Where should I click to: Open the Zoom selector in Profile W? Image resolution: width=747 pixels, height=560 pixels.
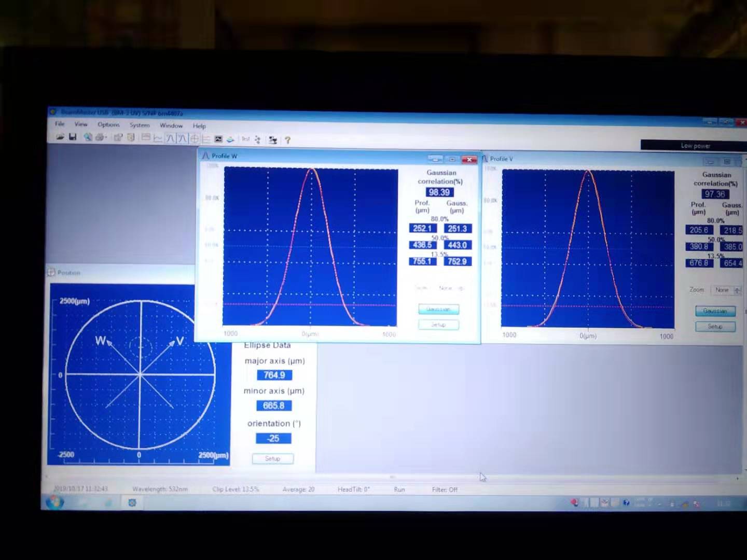tap(449, 288)
